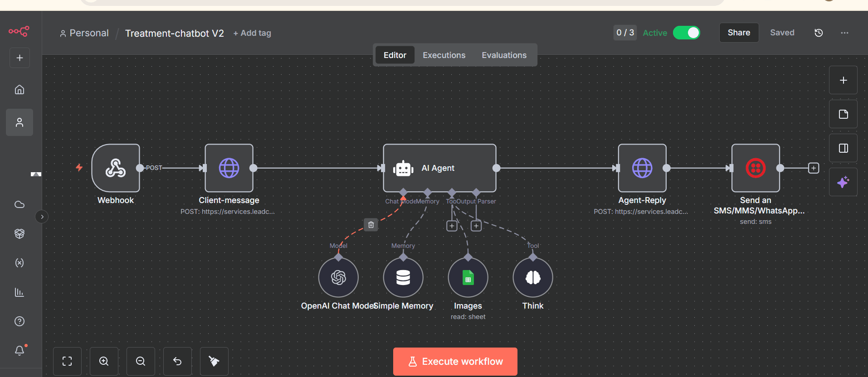Toggle the workflow Active switch

[687, 33]
